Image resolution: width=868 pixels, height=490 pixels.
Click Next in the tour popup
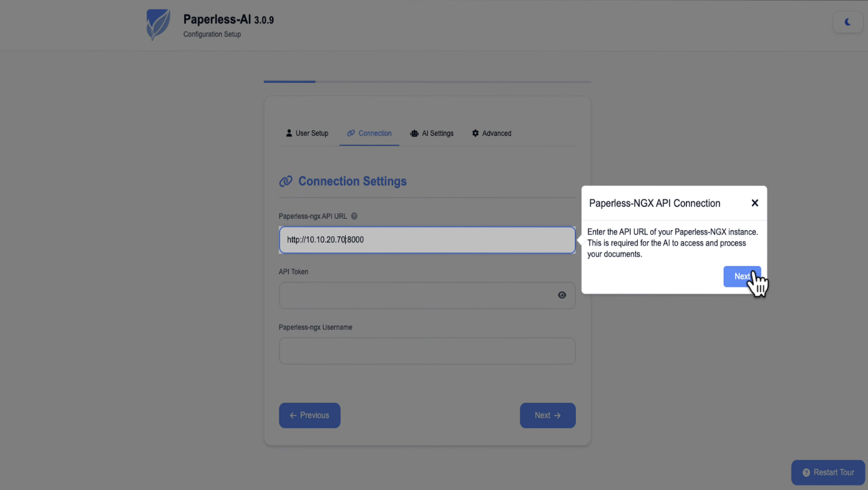pos(741,277)
